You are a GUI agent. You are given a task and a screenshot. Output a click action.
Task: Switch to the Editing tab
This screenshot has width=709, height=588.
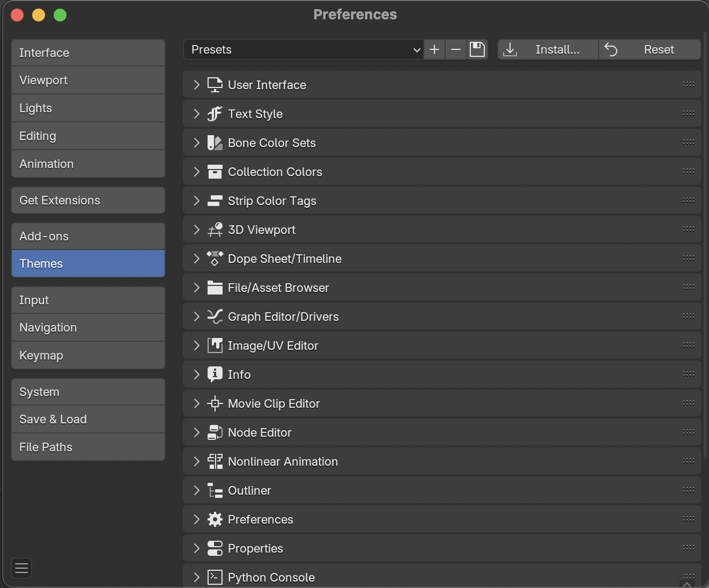(x=88, y=136)
